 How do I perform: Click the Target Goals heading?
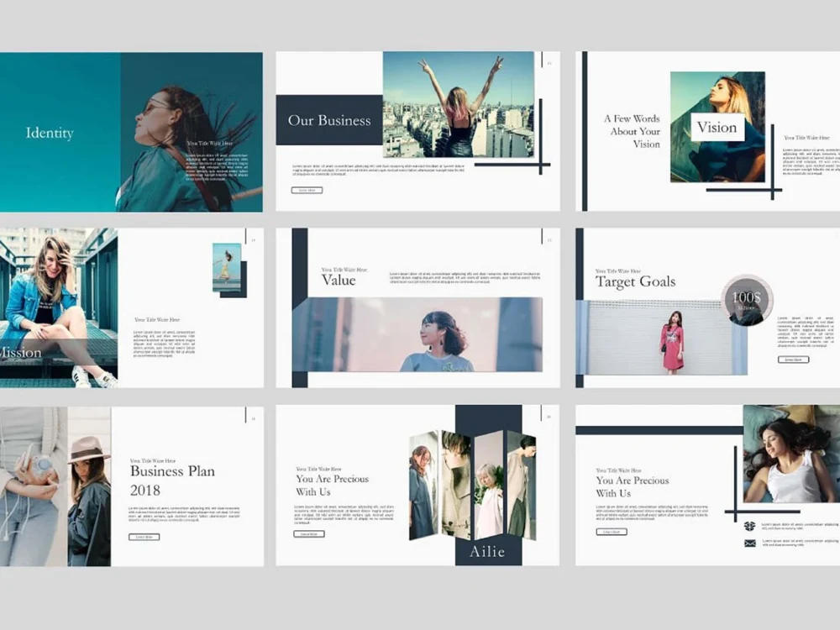pyautogui.click(x=635, y=283)
